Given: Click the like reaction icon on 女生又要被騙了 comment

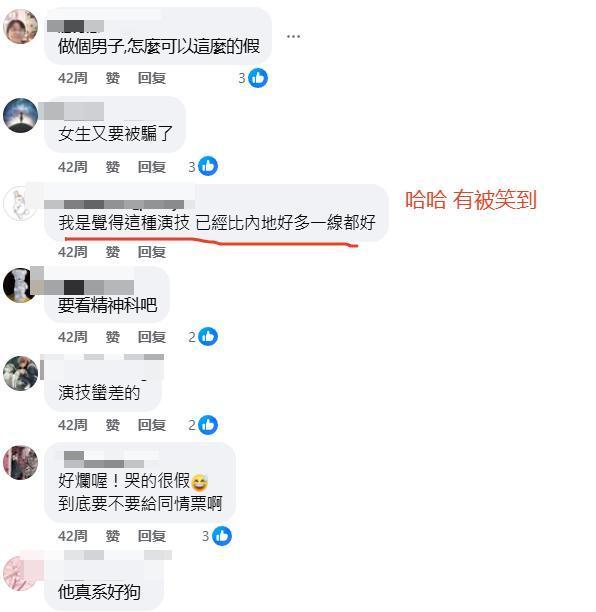Looking at the screenshot, I should click(208, 166).
